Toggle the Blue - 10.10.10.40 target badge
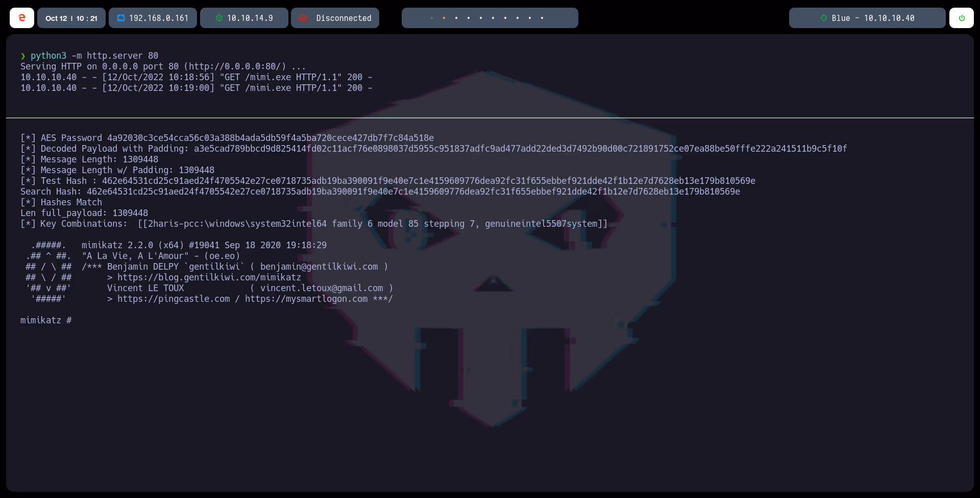Screen dimensions: 980x498 pyautogui.click(x=867, y=18)
